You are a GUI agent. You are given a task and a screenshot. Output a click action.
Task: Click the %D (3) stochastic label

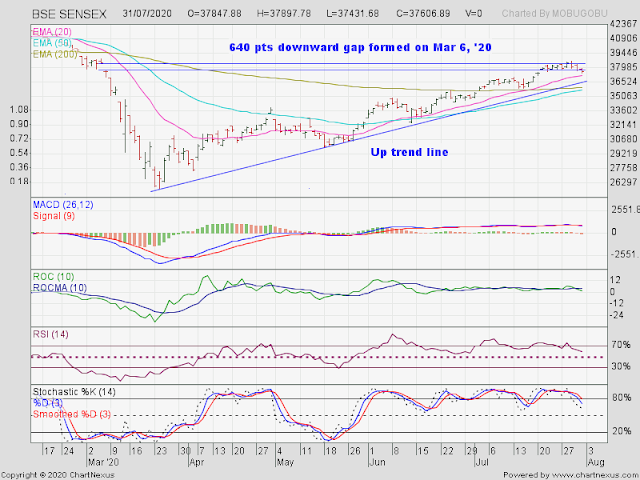pos(48,403)
